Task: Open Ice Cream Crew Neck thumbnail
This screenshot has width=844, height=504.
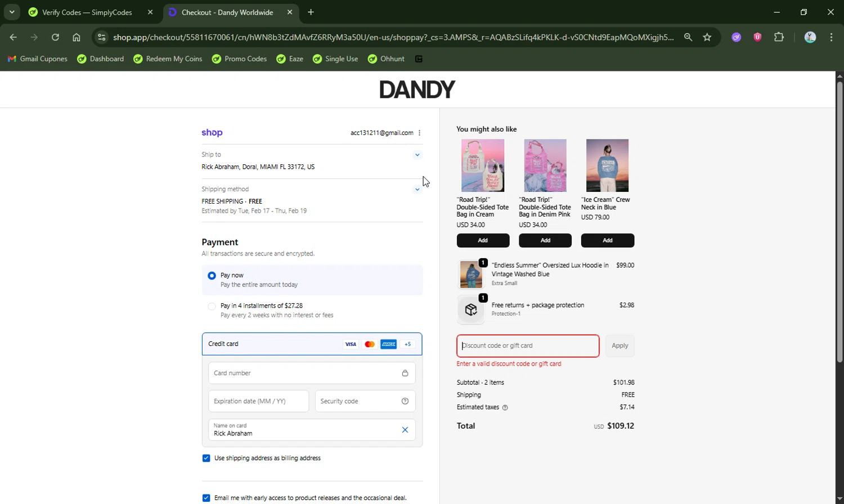Action: pyautogui.click(x=607, y=165)
